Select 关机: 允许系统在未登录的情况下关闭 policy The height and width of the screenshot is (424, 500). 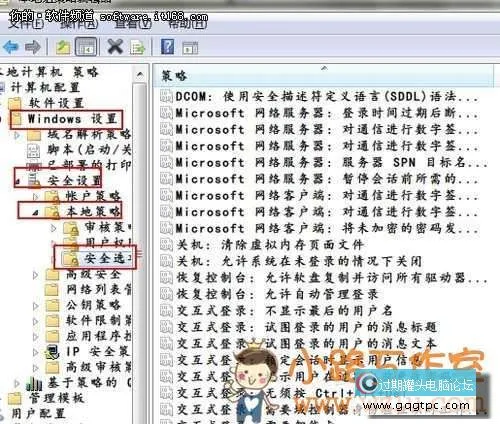pos(299,261)
